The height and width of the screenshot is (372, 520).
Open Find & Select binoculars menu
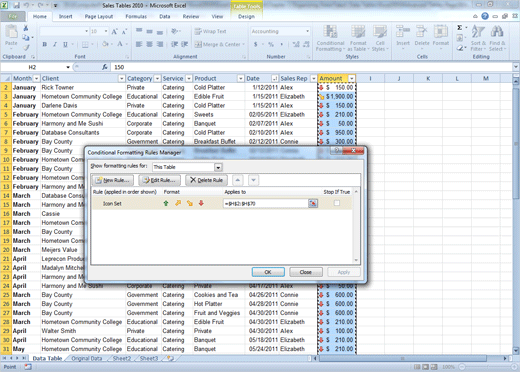pyautogui.click(x=497, y=38)
